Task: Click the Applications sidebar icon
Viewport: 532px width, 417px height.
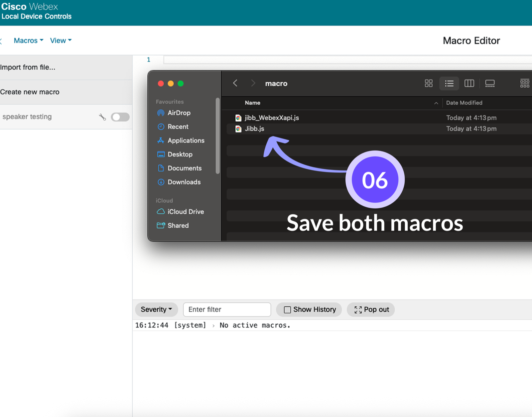Action: pyautogui.click(x=161, y=141)
